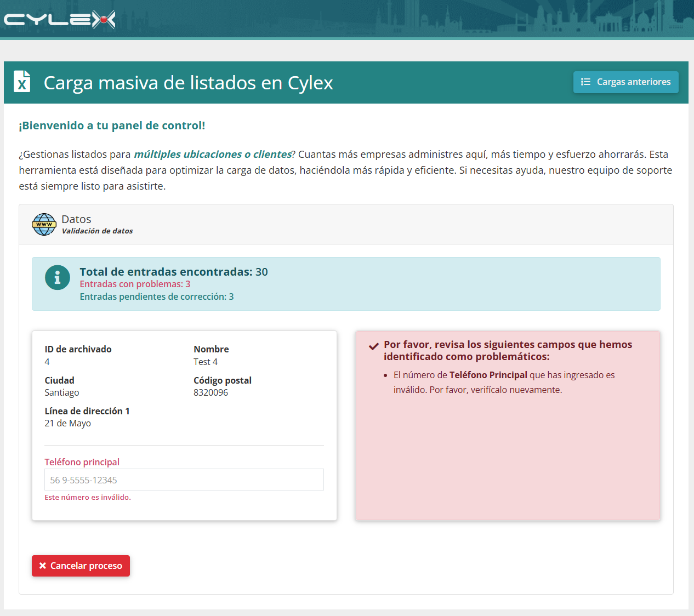Click the Excel file icon beside title
Screen dimensions: 694x616
click(22, 82)
